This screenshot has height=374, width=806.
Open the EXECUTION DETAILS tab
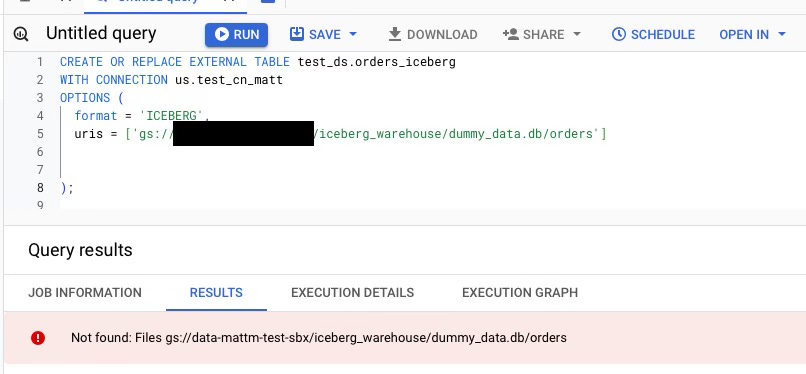pos(352,292)
